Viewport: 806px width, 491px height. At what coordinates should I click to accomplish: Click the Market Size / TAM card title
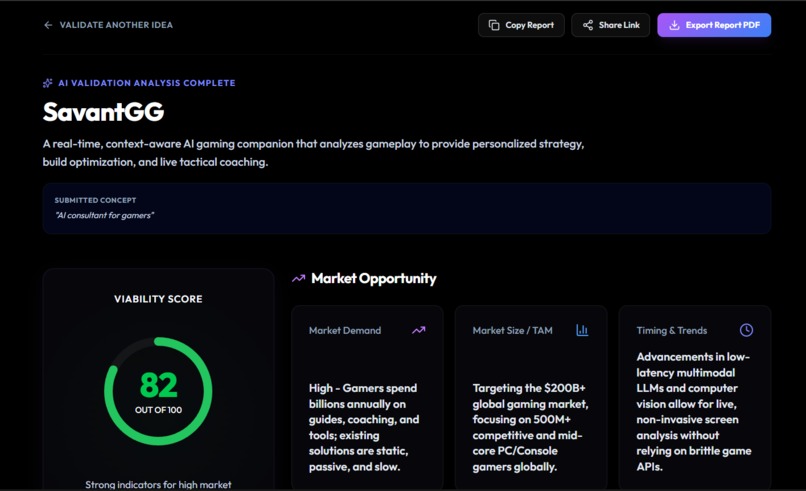pyautogui.click(x=512, y=330)
